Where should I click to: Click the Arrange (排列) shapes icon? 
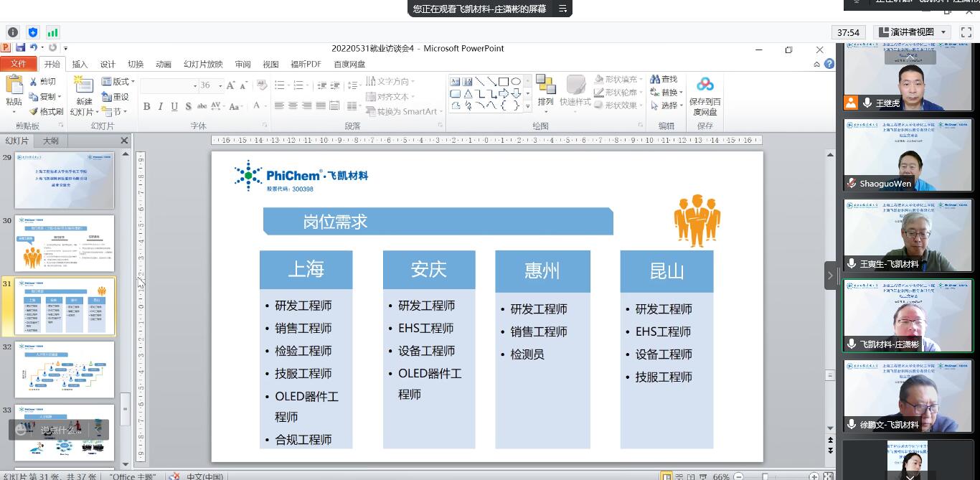545,85
